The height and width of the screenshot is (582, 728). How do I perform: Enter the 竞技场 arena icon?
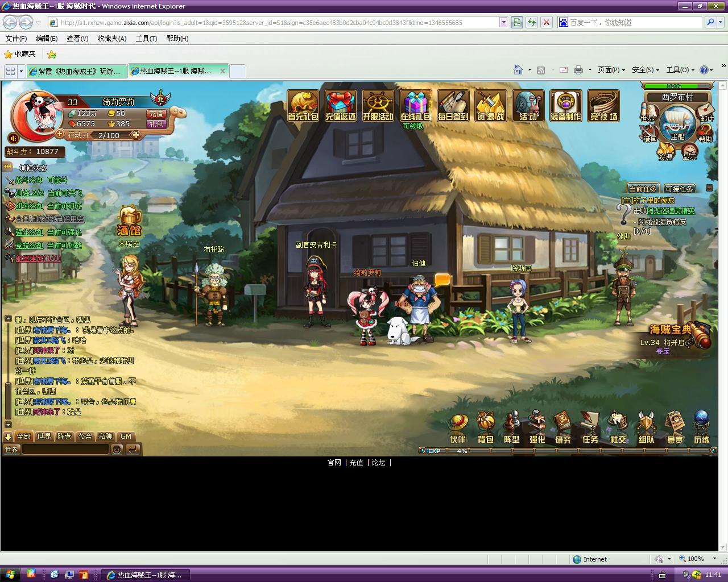tap(603, 106)
